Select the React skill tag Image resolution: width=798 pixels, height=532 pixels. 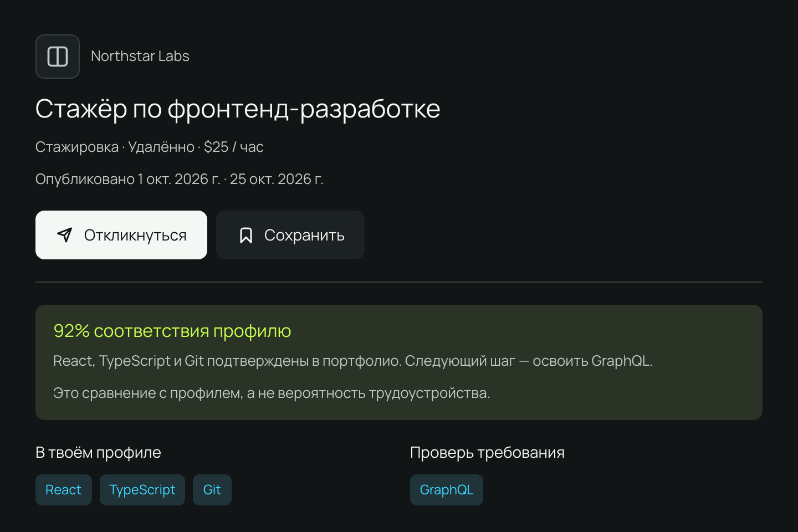click(64, 490)
